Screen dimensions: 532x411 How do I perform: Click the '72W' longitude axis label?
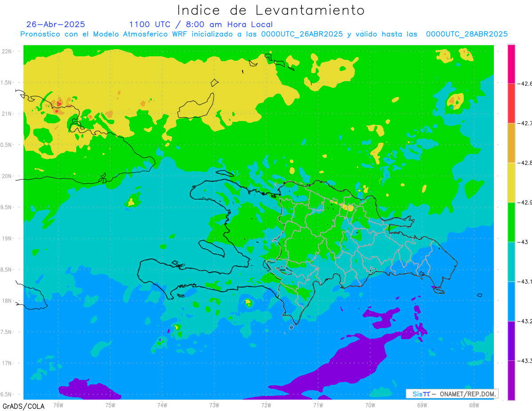pos(266,404)
